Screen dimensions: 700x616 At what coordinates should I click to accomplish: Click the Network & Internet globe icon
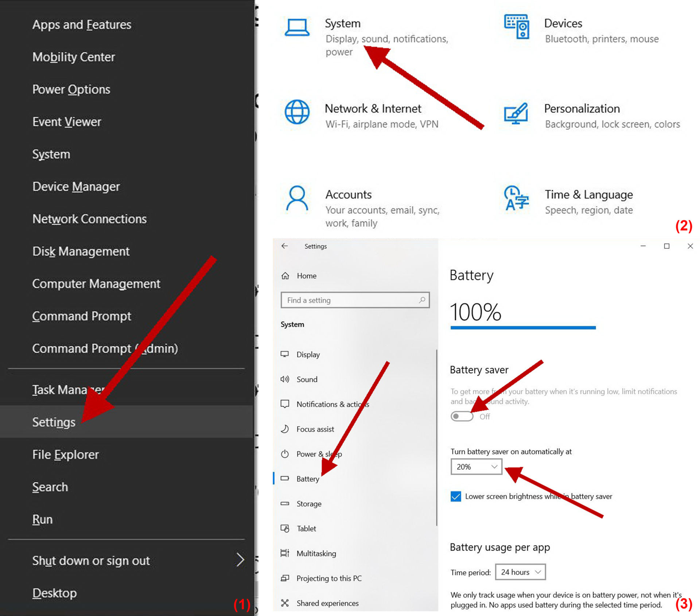(x=297, y=112)
